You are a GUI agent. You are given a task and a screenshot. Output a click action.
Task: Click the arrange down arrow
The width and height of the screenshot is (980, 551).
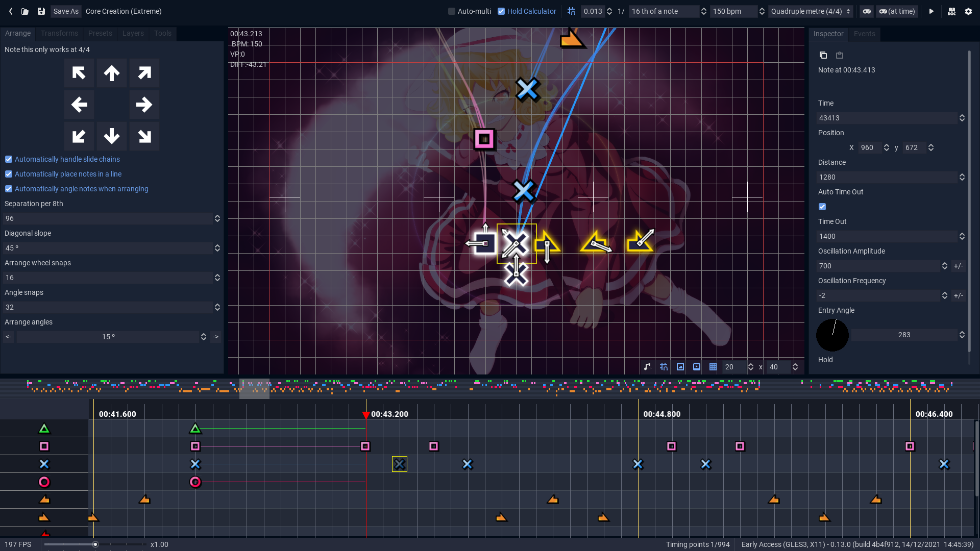click(x=112, y=136)
